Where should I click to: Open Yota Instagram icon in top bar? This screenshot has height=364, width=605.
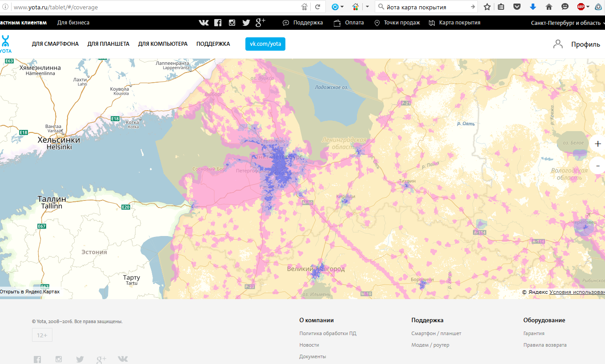[x=232, y=23]
